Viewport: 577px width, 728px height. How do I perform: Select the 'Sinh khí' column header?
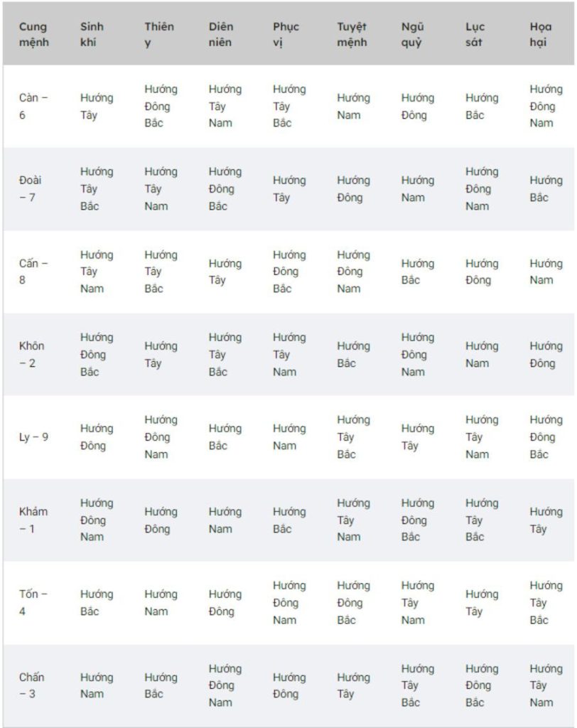pos(92,34)
